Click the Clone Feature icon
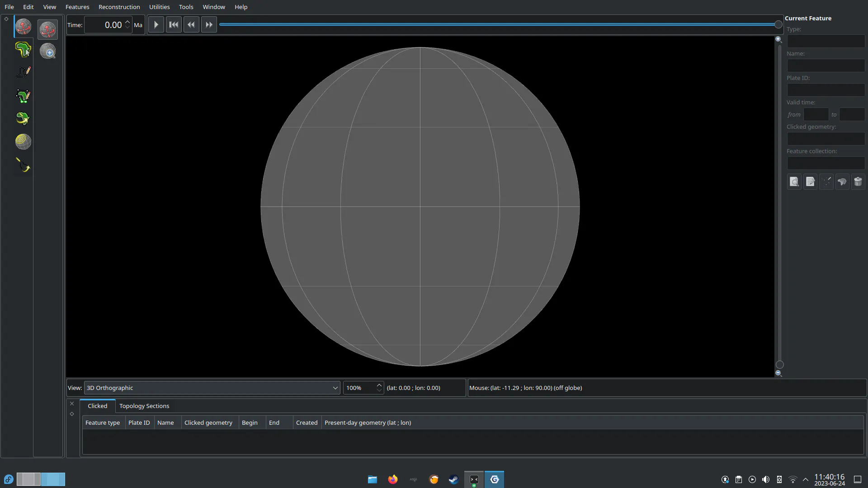The image size is (868, 488). [842, 182]
